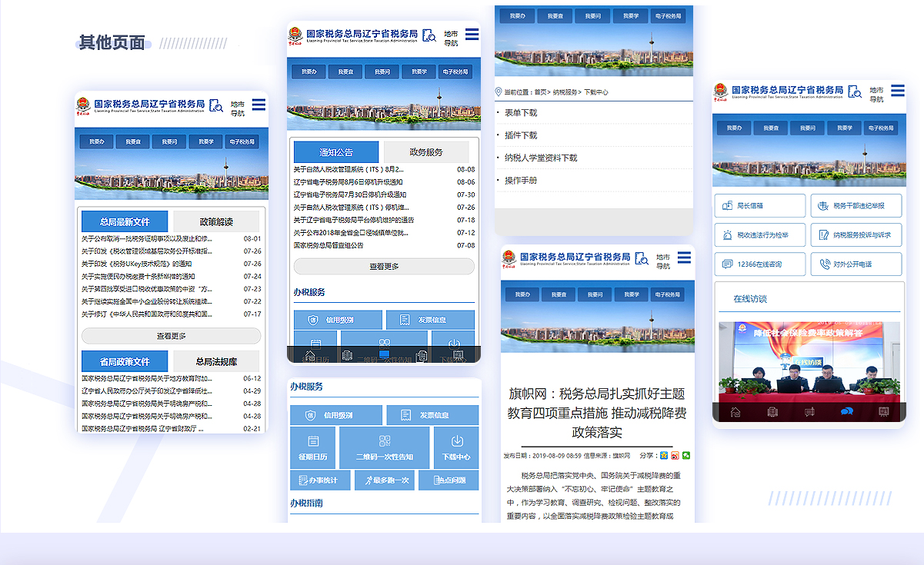This screenshot has width=924, height=565.
Task: Open 纳税服务投诉与诉求 complaint button
Action: pos(856,235)
